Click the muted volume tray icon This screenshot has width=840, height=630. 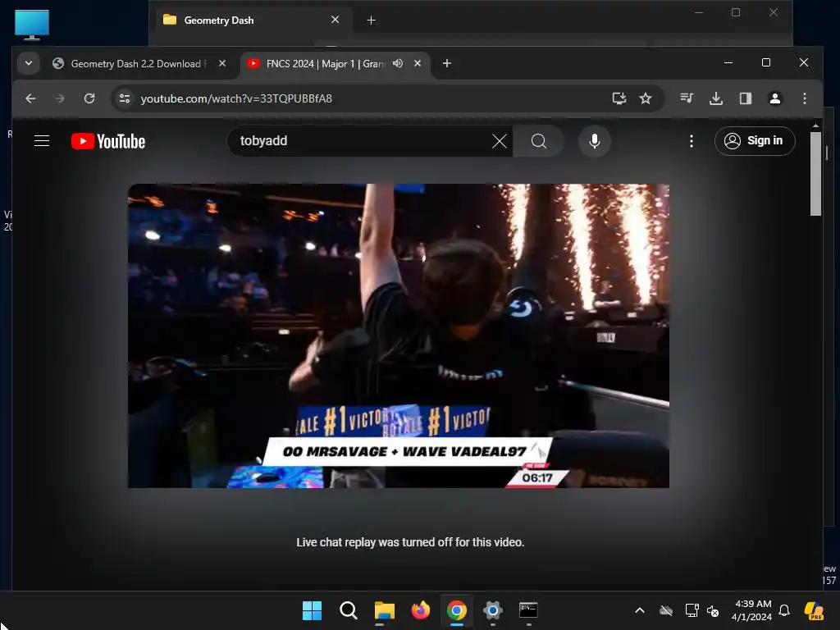click(713, 610)
